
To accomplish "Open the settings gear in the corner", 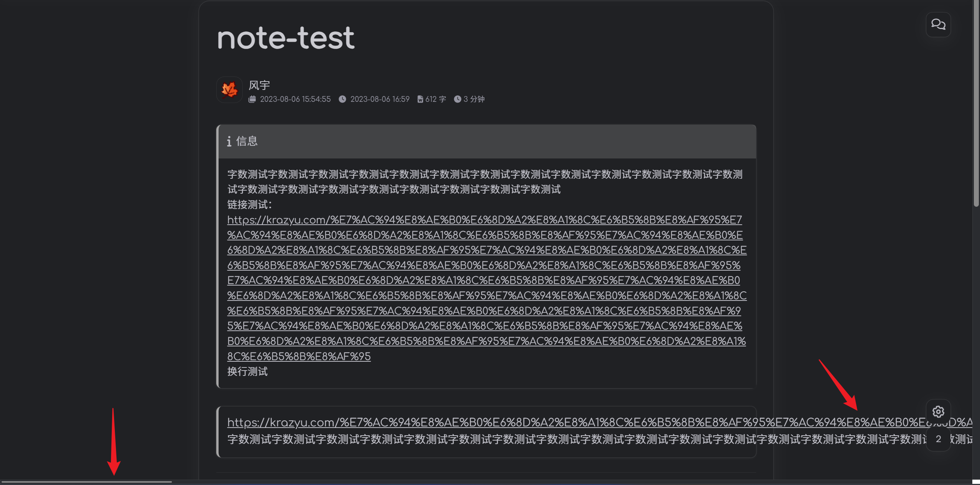I will pos(938,412).
